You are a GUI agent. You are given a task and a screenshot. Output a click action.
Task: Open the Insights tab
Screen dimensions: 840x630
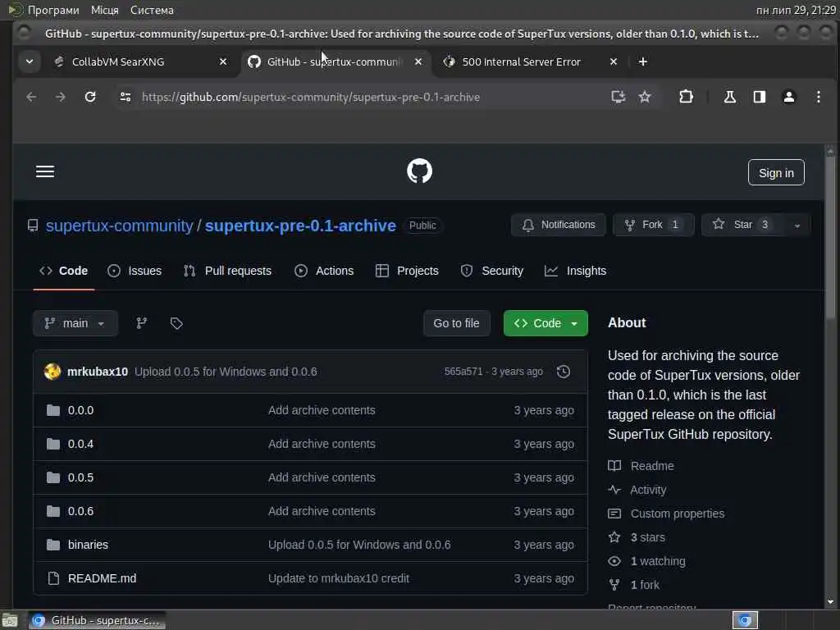(575, 271)
